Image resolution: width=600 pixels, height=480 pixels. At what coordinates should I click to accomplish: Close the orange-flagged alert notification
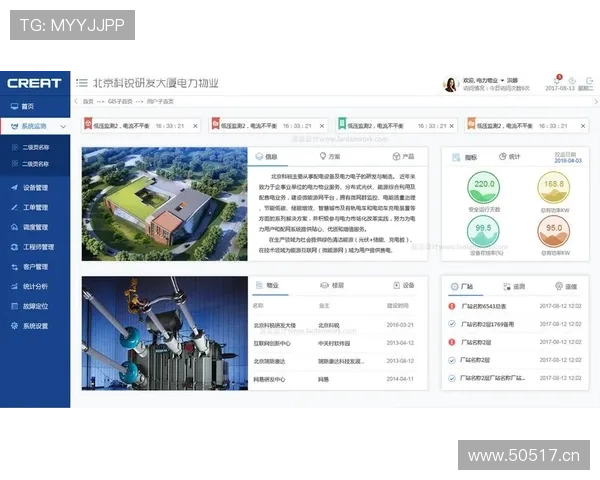click(x=583, y=126)
